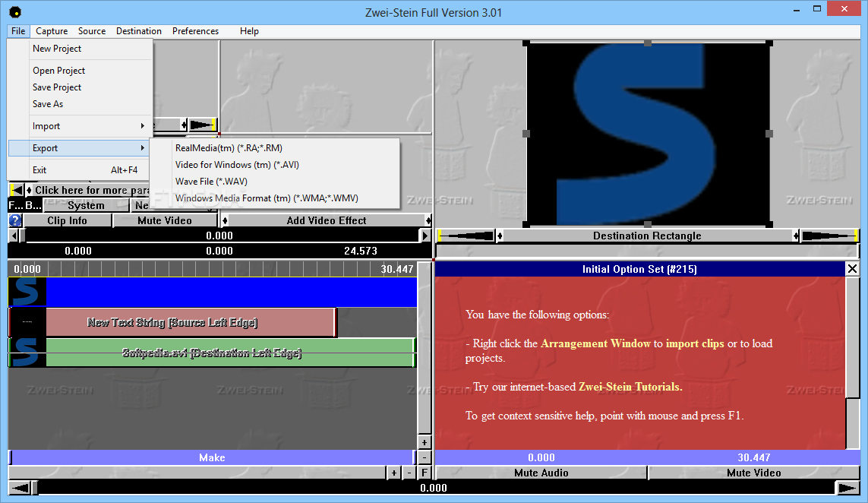
Task: Open the Capture menu
Action: [x=52, y=31]
